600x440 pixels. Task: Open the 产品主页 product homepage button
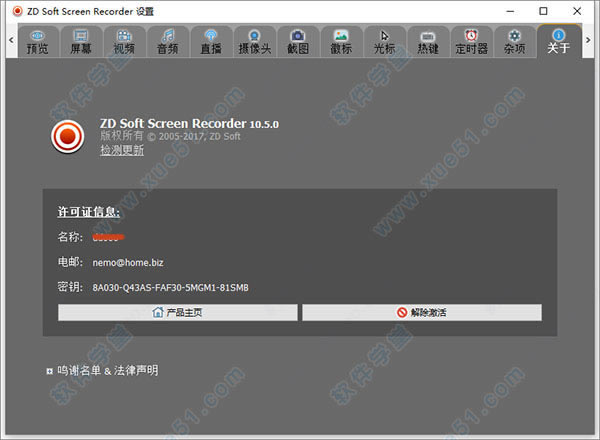(x=178, y=313)
